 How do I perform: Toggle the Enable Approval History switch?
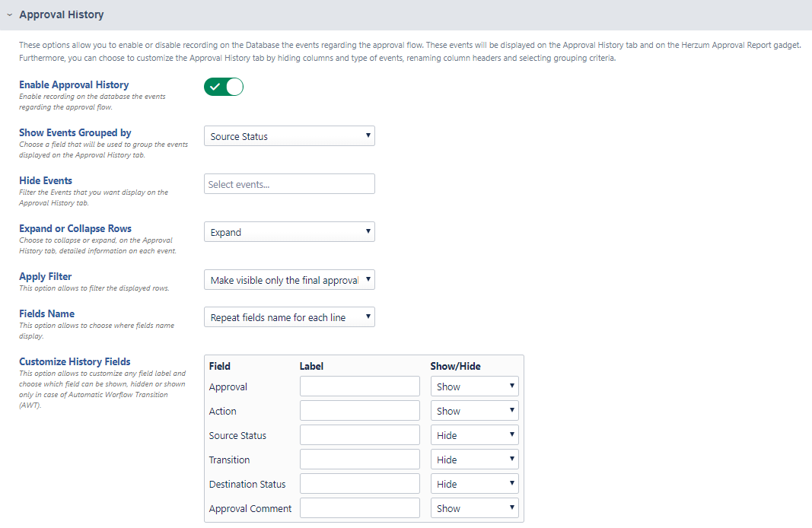[x=223, y=87]
